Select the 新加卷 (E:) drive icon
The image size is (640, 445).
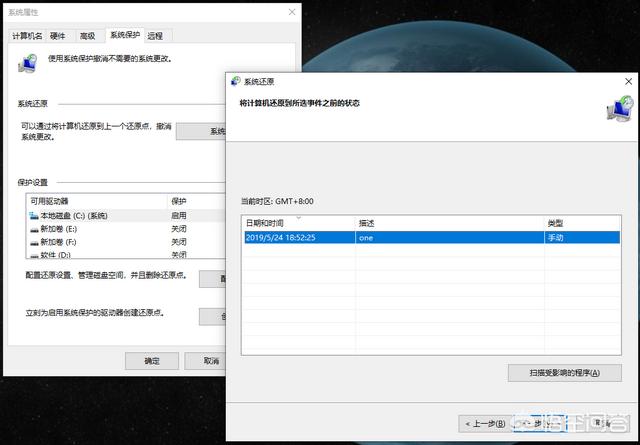coord(34,228)
